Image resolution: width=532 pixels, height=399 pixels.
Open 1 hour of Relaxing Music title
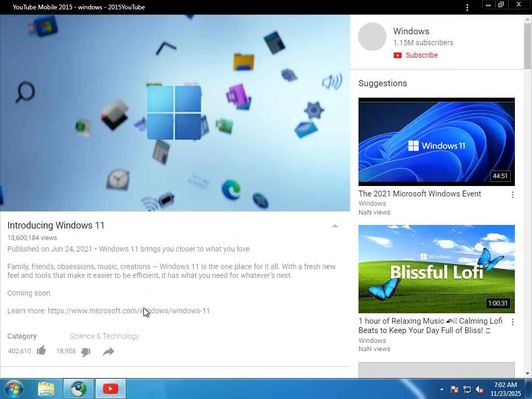(430, 326)
